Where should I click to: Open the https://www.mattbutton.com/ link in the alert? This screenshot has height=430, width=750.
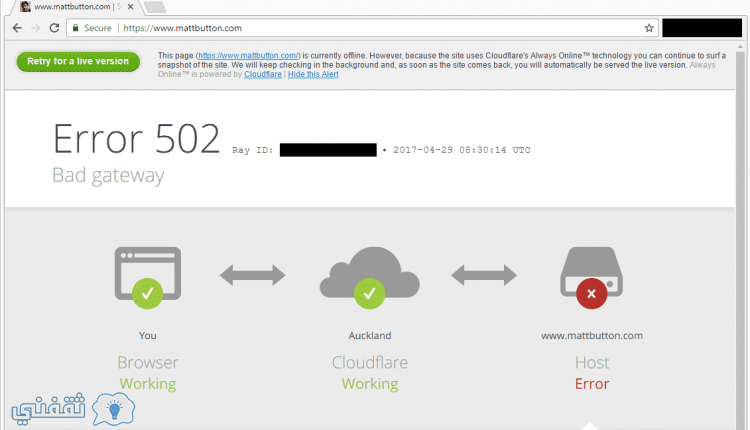click(x=248, y=55)
